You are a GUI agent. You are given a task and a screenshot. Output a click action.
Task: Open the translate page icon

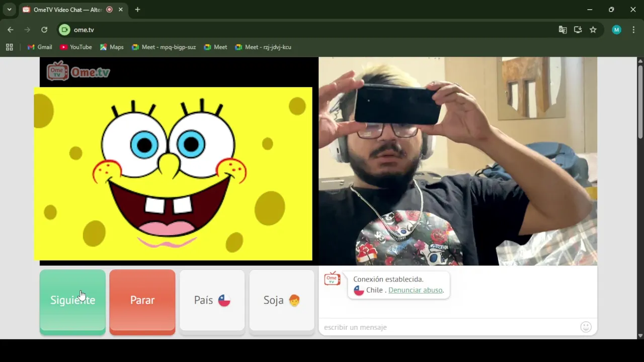click(562, 30)
